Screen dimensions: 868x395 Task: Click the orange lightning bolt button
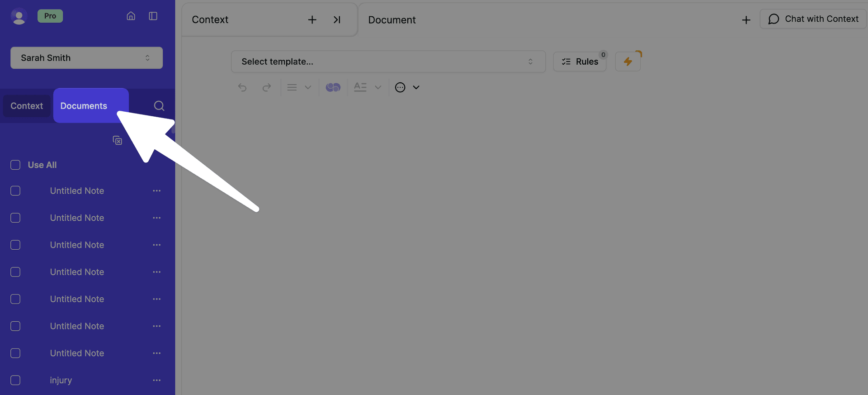click(627, 62)
